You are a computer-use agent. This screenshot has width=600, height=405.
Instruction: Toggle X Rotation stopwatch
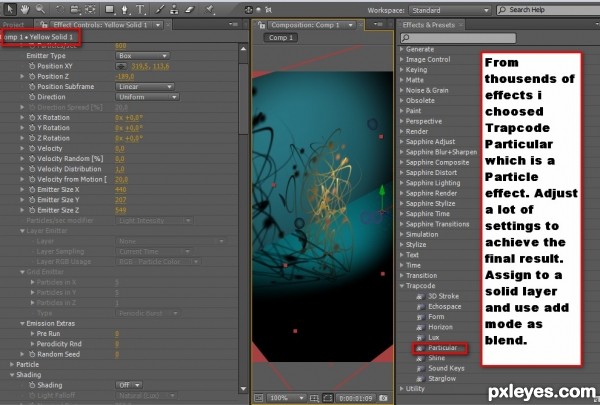pos(32,118)
